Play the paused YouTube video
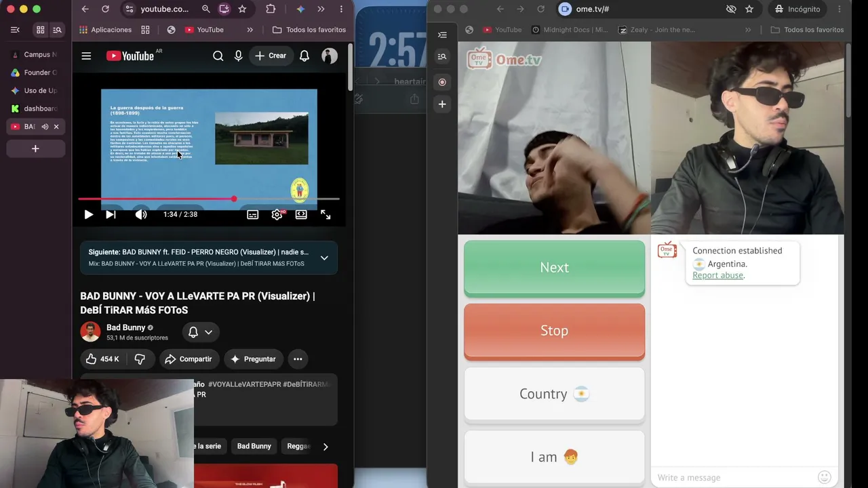 (x=88, y=214)
